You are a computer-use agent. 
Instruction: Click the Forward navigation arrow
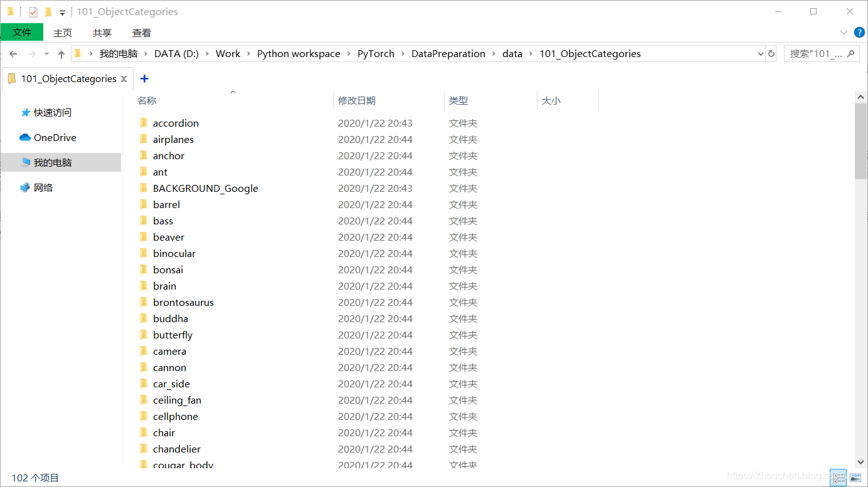pyautogui.click(x=32, y=54)
